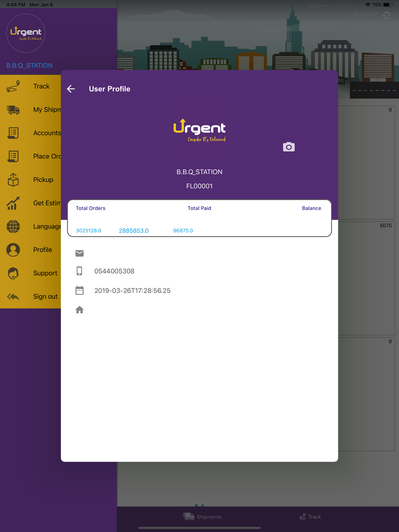Click the Total Orders label
The width and height of the screenshot is (399, 532).
tap(91, 208)
